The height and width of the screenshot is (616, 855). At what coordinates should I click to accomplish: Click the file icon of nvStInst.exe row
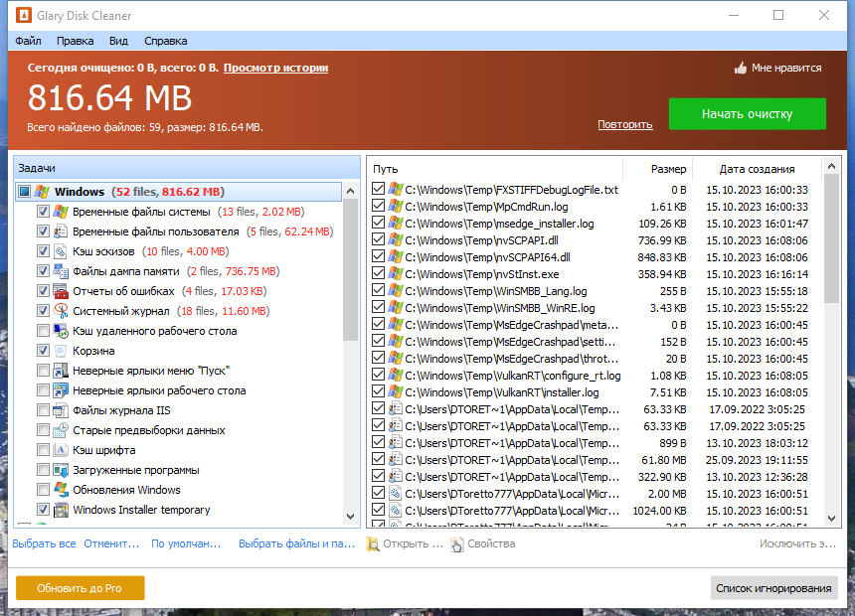[x=396, y=273]
